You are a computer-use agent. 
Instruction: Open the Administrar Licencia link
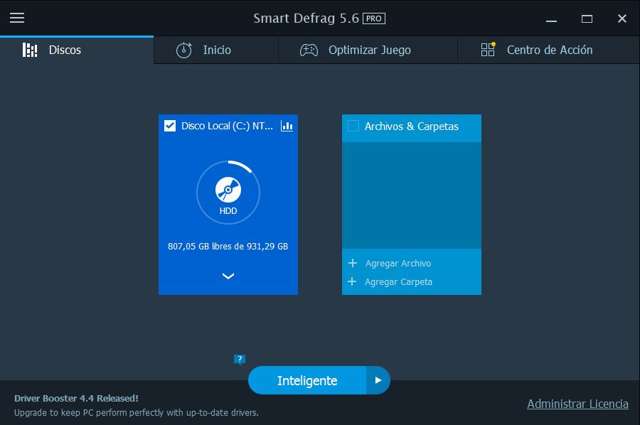click(x=578, y=404)
